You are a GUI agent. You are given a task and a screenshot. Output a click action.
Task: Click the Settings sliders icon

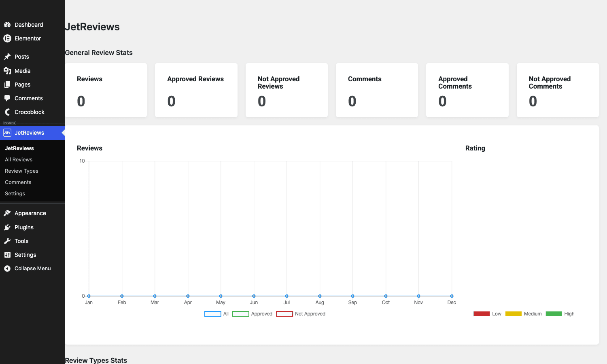7,255
